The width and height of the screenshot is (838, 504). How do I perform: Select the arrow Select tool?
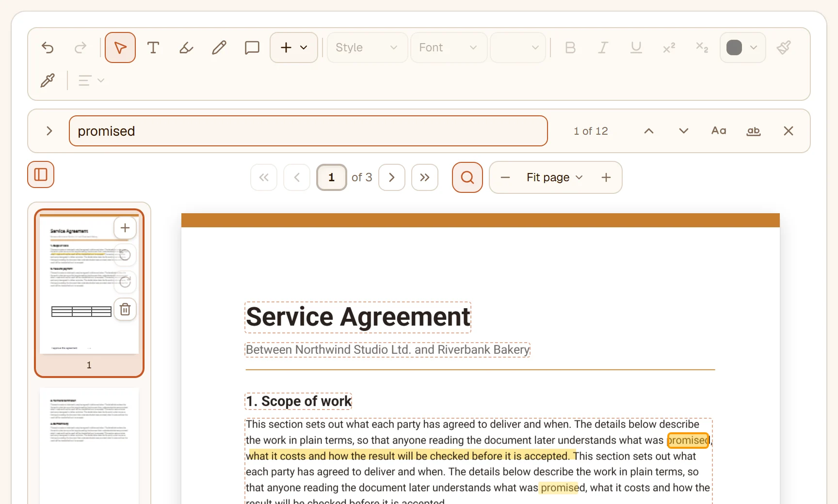[120, 47]
